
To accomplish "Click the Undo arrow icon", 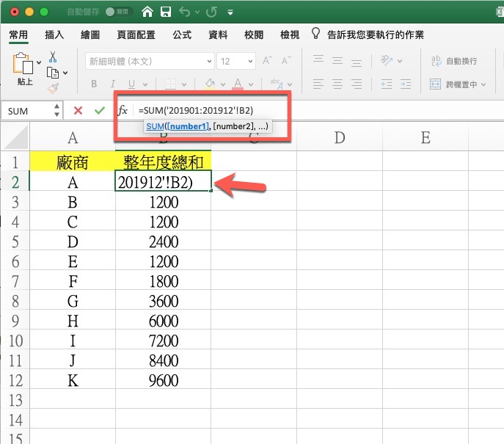I will (x=184, y=12).
